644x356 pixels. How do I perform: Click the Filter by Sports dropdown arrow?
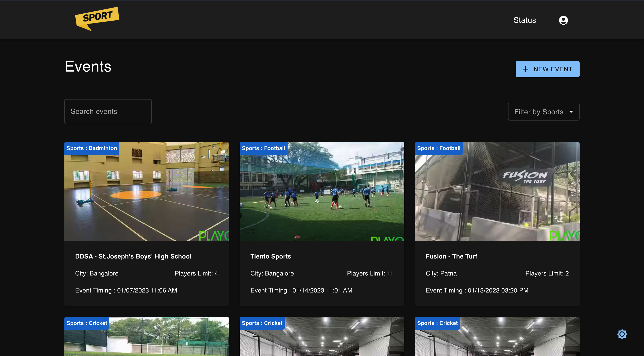click(x=571, y=112)
